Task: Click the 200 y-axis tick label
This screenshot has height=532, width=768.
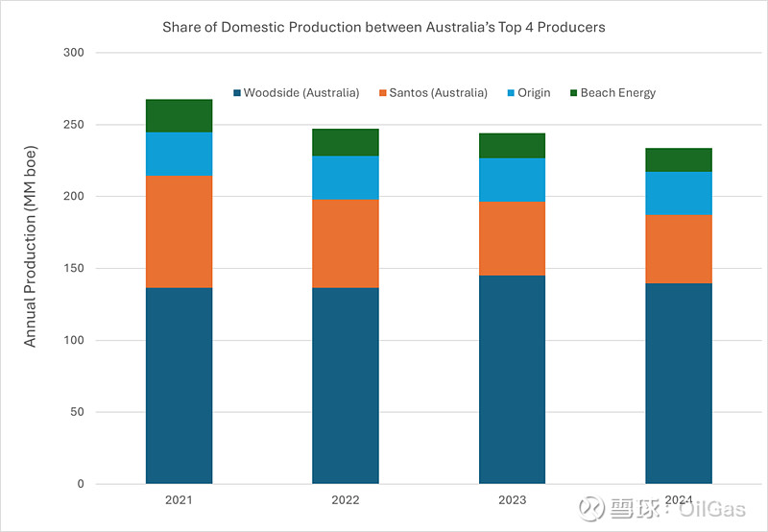Action: coord(74,197)
